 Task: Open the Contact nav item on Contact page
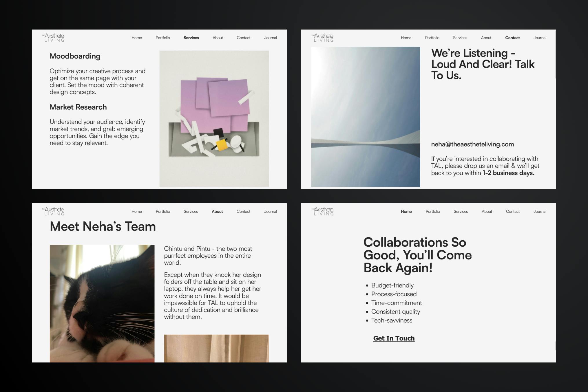click(512, 38)
